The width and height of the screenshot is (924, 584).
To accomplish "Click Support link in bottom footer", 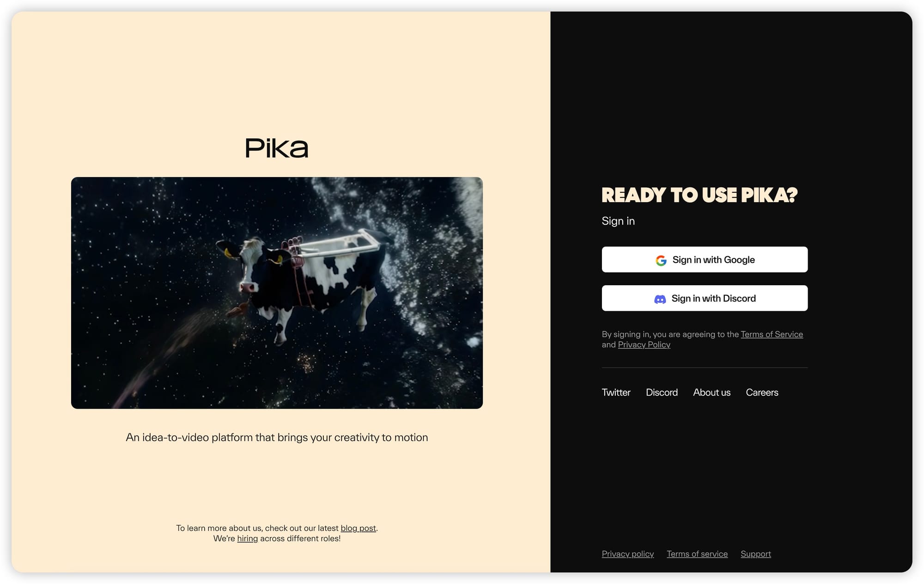I will [x=755, y=553].
